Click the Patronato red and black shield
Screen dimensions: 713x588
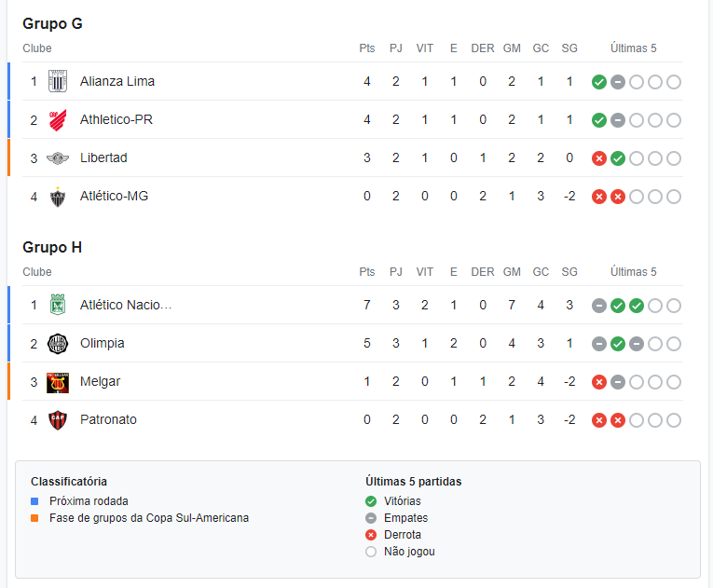pos(58,420)
